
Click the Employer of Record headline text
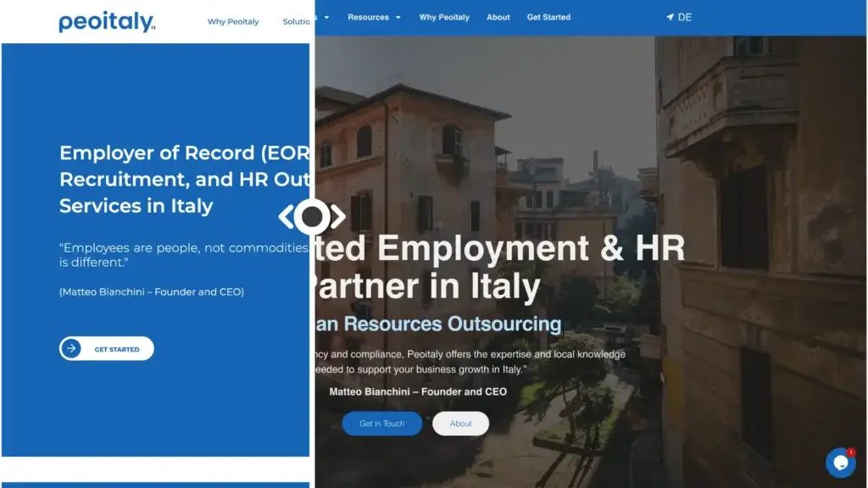coord(184,180)
